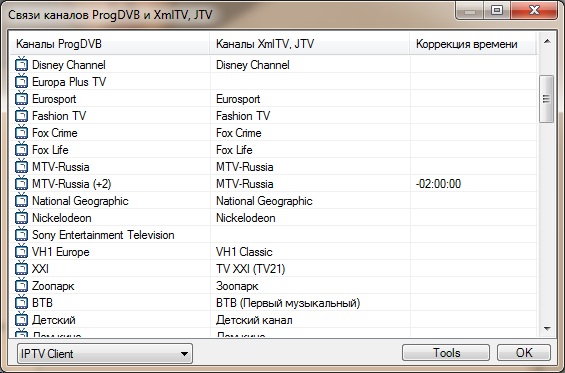Click the TV icon beside Europa Plus TV
565x373 pixels.
pyautogui.click(x=21, y=81)
